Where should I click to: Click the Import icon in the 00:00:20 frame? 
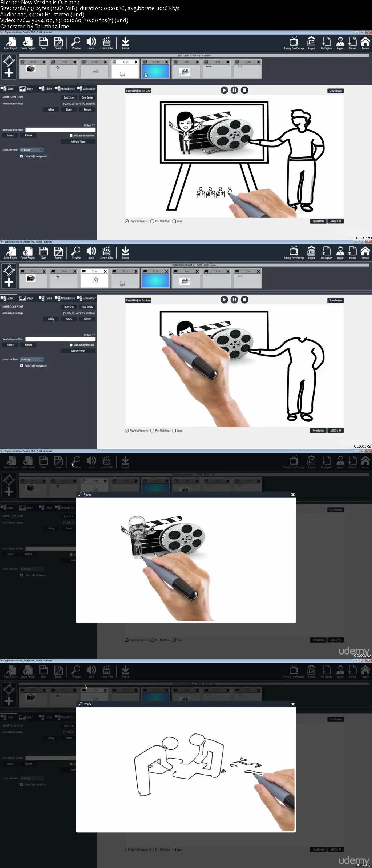coord(125,43)
